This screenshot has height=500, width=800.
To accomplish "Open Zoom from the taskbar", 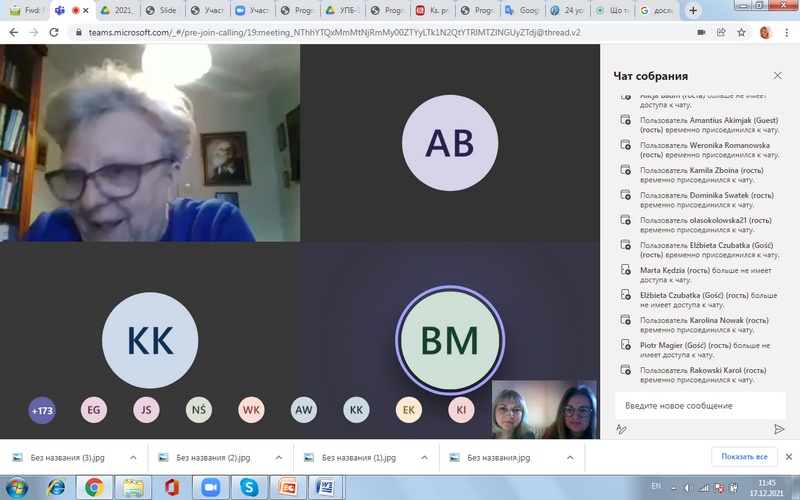I will tap(210, 486).
